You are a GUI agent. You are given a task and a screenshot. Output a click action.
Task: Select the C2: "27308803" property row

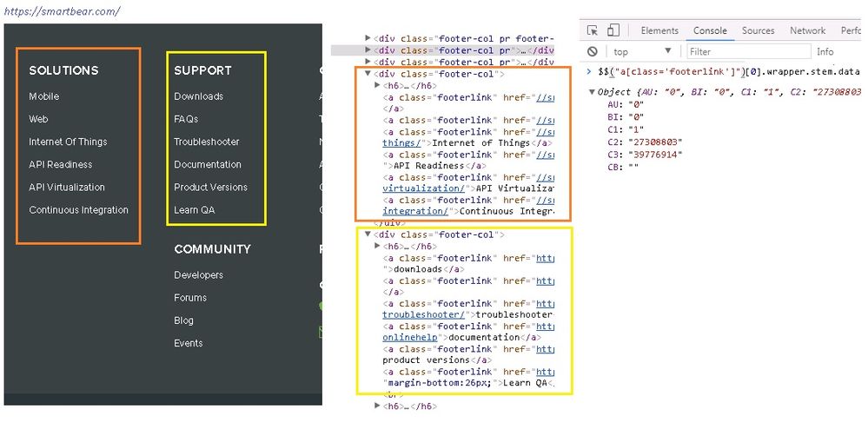645,142
